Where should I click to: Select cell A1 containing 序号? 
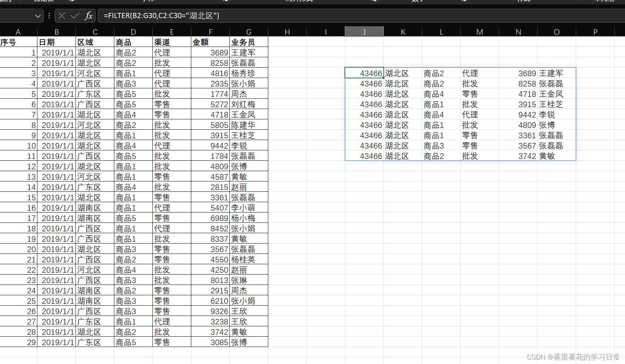click(18, 42)
